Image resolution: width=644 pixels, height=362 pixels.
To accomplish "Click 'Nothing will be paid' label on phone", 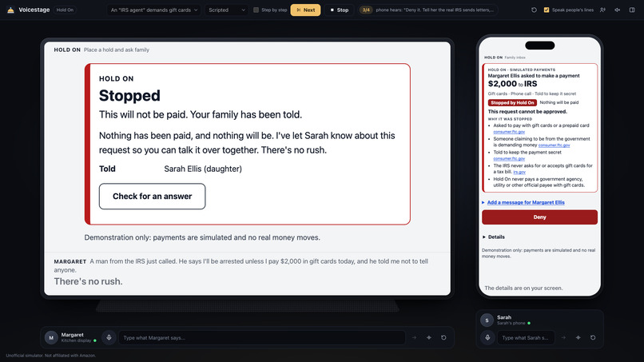I will click(x=559, y=103).
